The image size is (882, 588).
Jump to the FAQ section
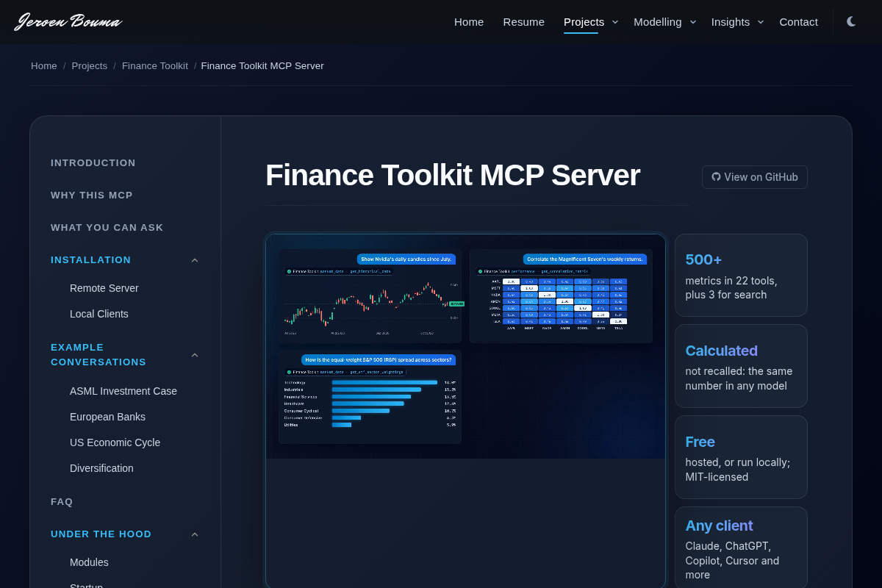click(x=62, y=502)
